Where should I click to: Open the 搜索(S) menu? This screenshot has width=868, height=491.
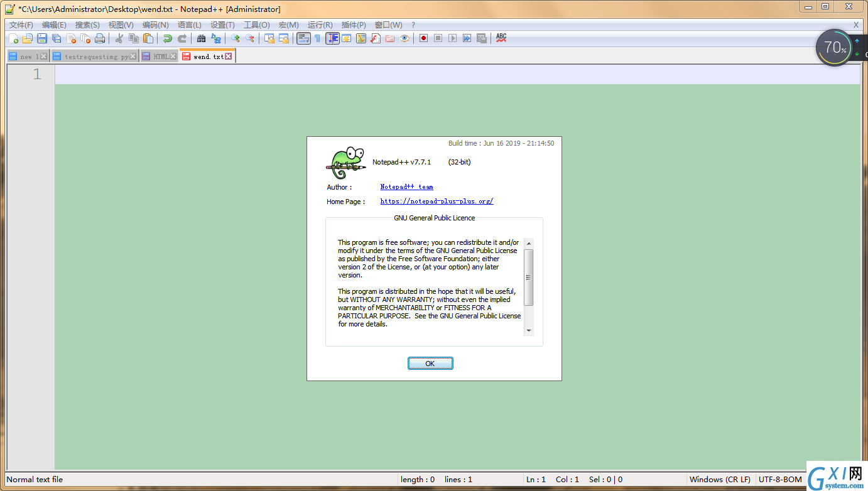pos(87,25)
